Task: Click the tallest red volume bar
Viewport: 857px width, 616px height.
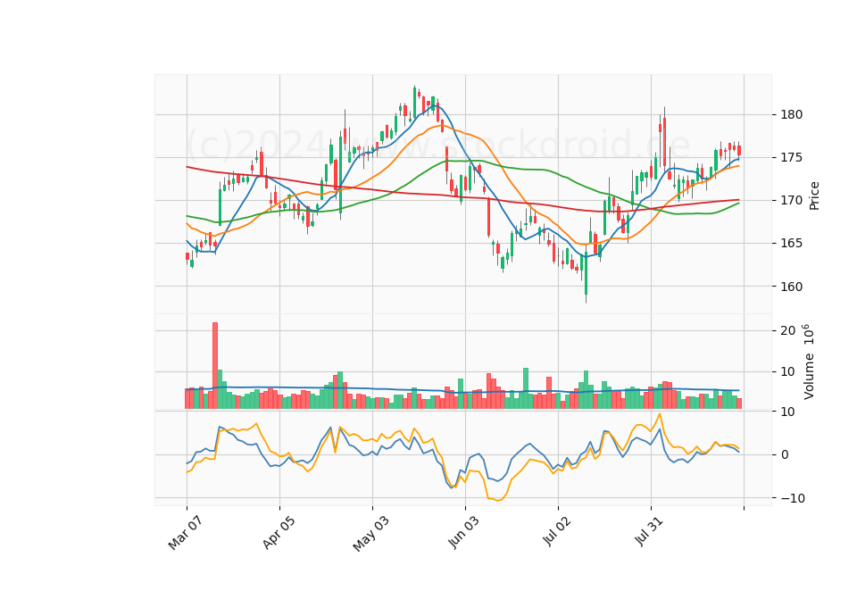Action: [x=215, y=366]
